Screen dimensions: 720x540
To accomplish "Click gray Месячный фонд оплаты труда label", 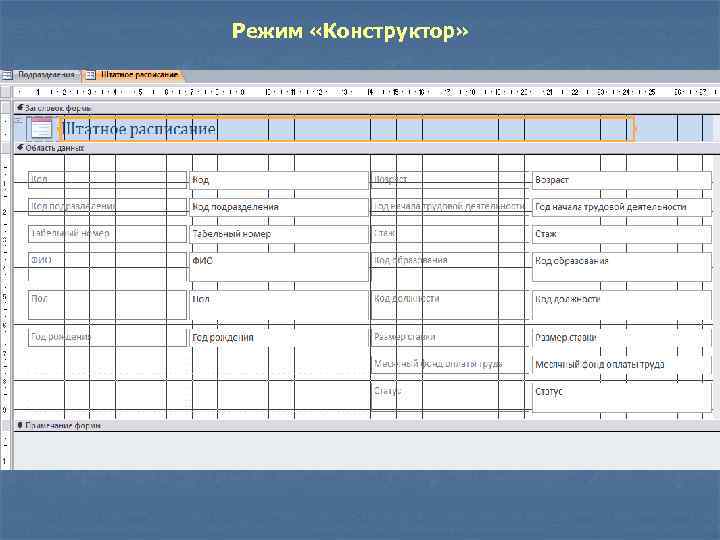I will tap(450, 364).
